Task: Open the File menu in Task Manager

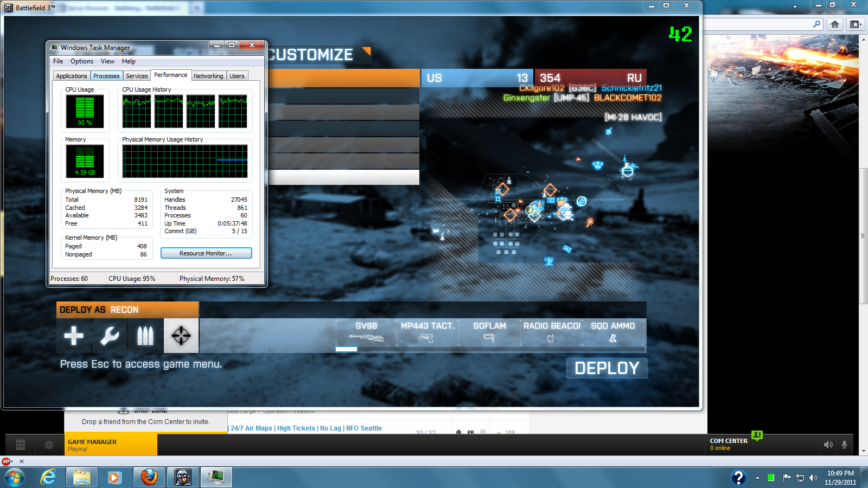Action: (58, 61)
